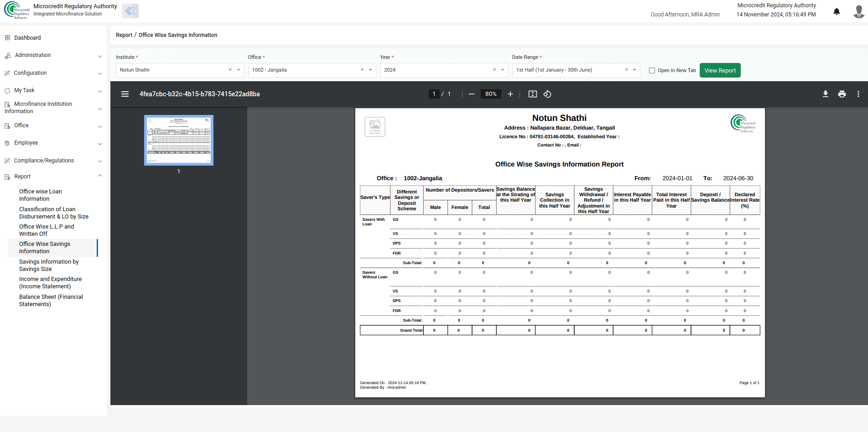Open the Compliance/Regulations sidebar menu
This screenshot has height=432, width=868.
(44, 161)
